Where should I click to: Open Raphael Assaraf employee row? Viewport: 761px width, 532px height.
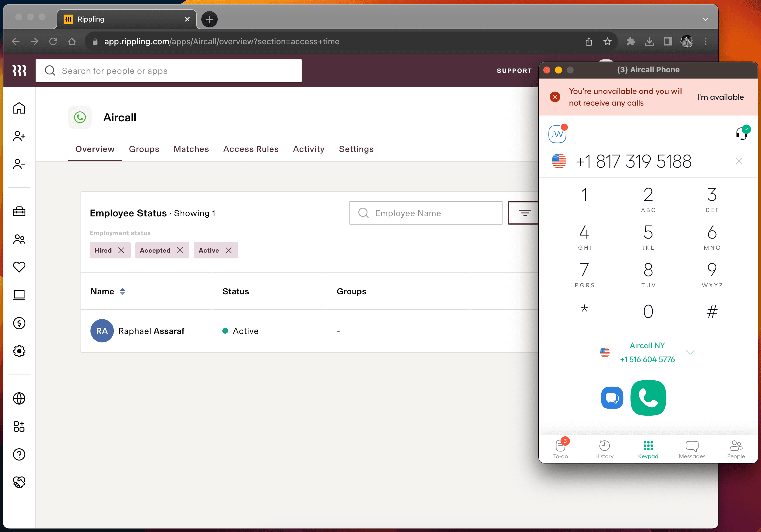pos(151,331)
